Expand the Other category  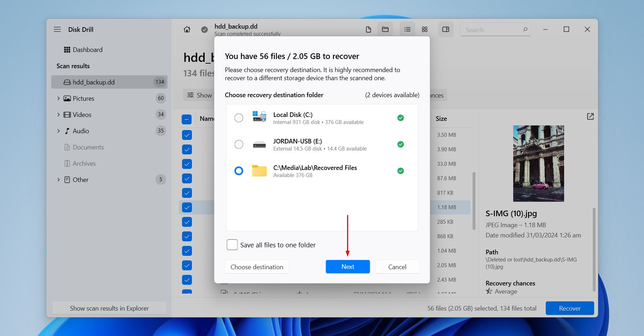(59, 180)
